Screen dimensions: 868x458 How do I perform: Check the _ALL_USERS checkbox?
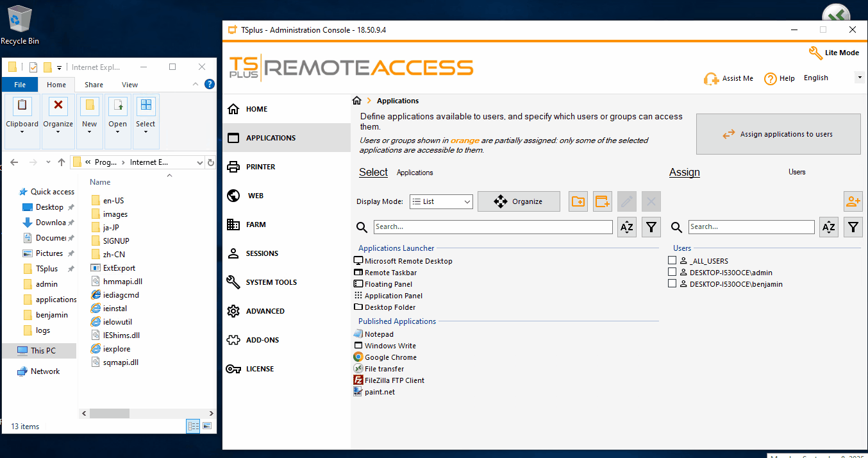click(672, 260)
